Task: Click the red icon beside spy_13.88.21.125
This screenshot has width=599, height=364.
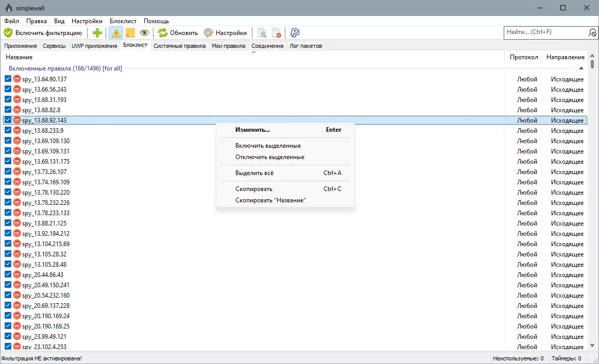Action: pos(17,223)
